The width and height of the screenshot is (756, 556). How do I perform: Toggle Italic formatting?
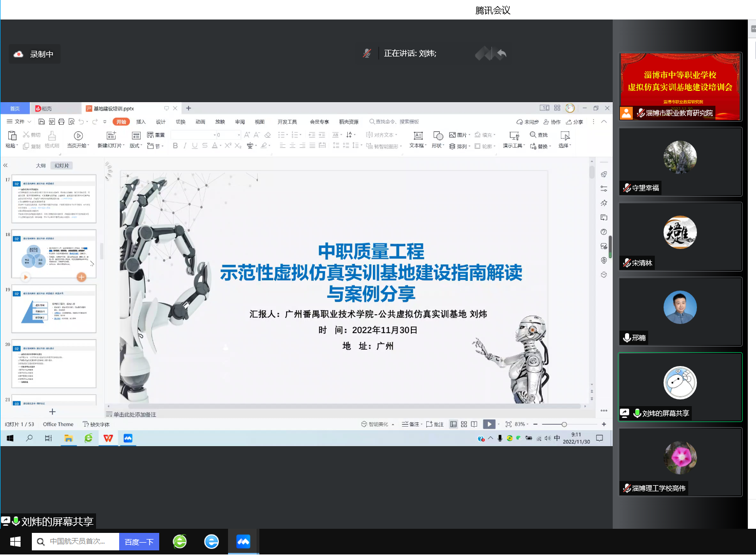(185, 146)
